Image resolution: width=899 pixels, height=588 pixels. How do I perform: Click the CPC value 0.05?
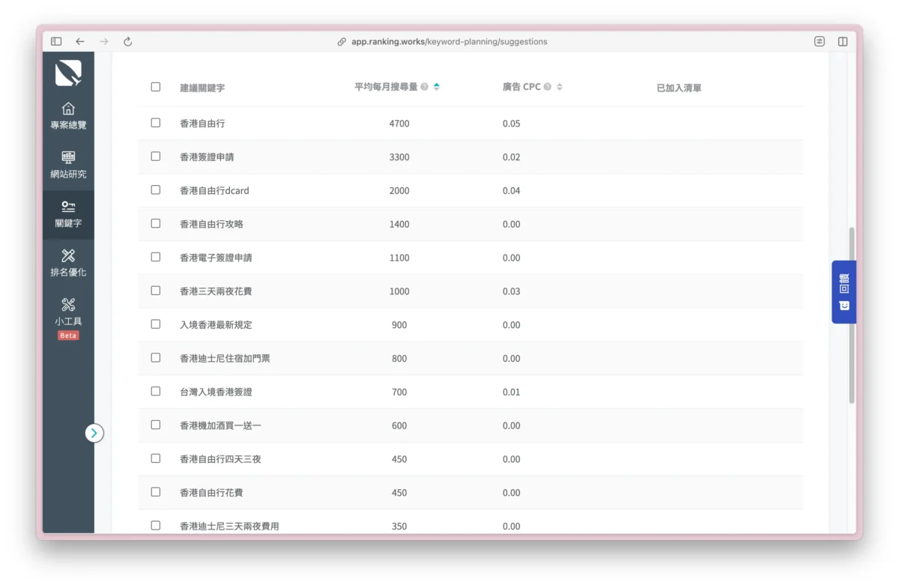(512, 124)
